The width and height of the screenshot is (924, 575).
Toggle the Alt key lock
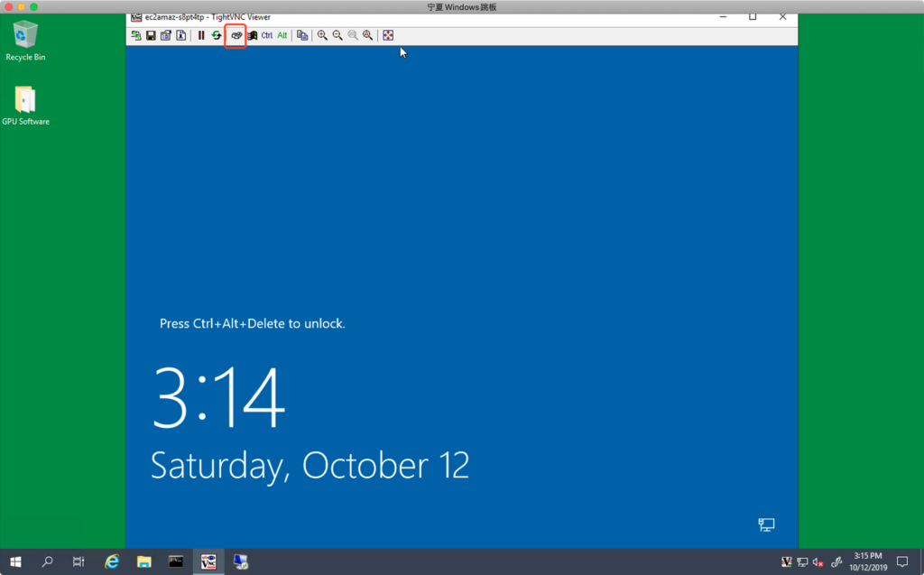coord(282,35)
